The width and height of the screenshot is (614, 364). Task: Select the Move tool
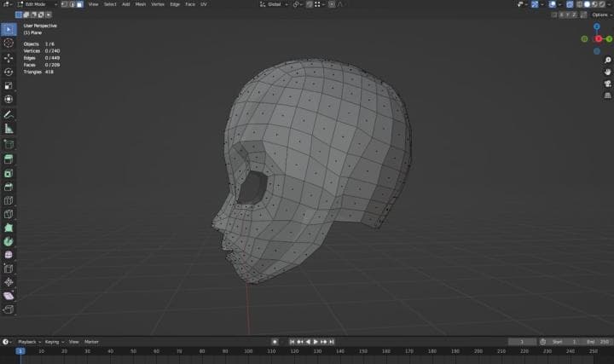coord(9,58)
